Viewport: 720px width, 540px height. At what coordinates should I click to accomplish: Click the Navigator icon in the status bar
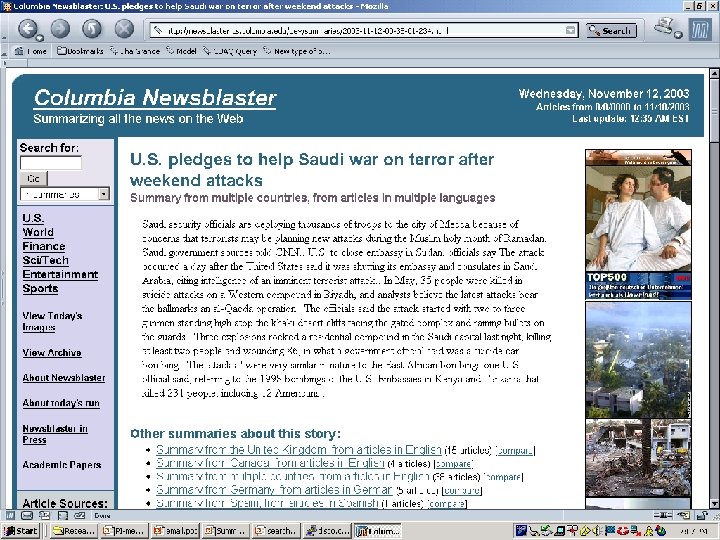10,515
